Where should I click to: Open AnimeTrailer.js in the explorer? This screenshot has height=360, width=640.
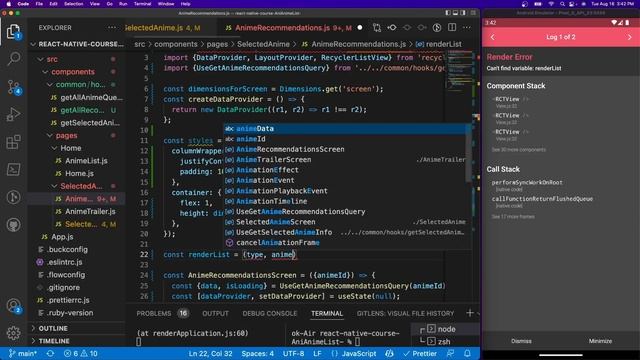90,211
